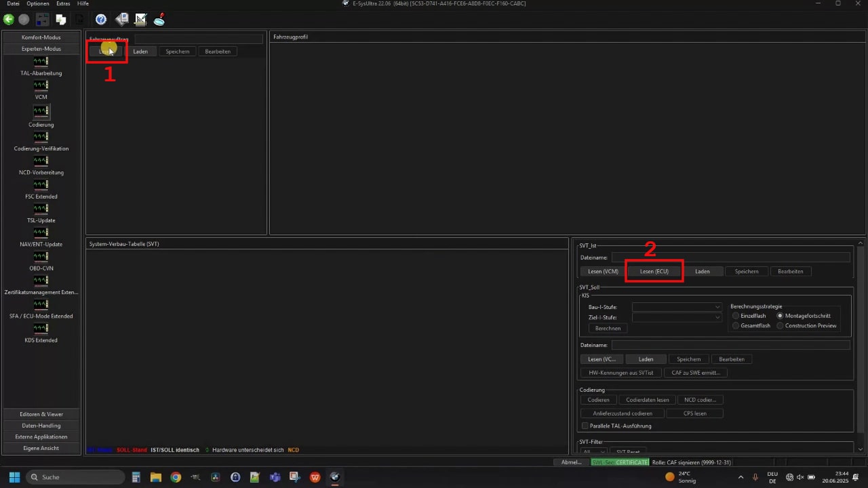Click the Lesen (ECU) button
The height and width of the screenshot is (488, 868).
click(x=654, y=271)
